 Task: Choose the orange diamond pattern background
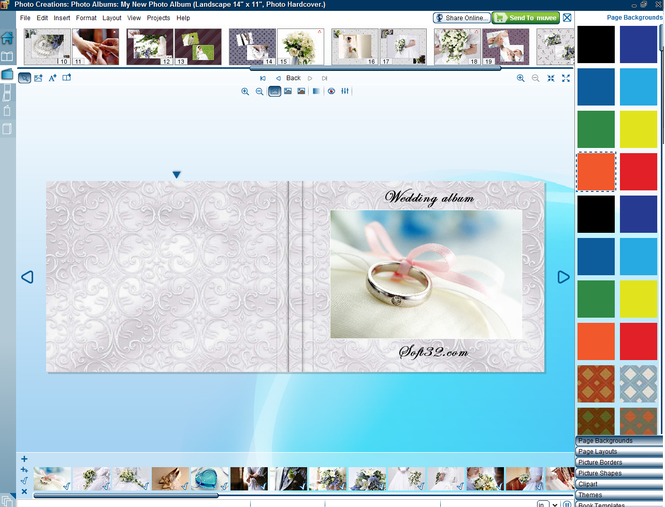pos(596,384)
